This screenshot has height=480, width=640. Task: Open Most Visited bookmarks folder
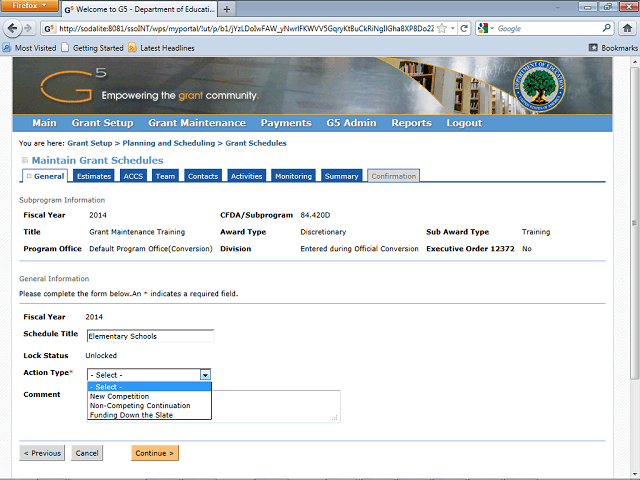(x=29, y=48)
